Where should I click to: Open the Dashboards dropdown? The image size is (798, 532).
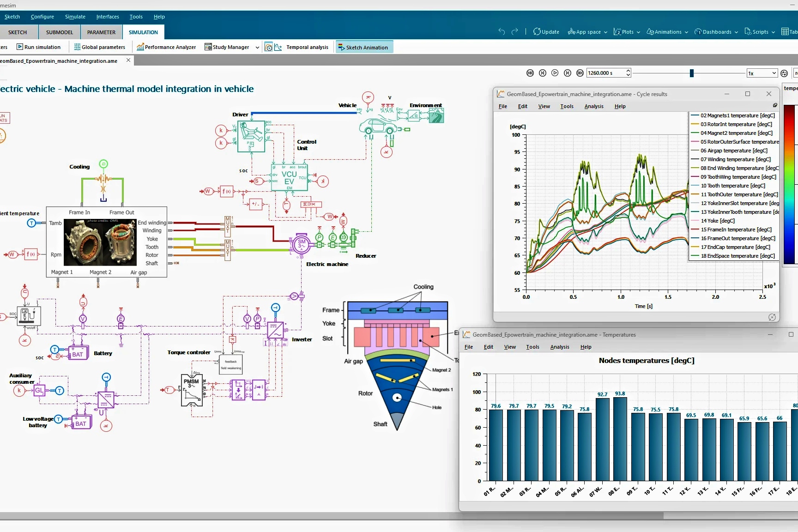[x=716, y=32]
